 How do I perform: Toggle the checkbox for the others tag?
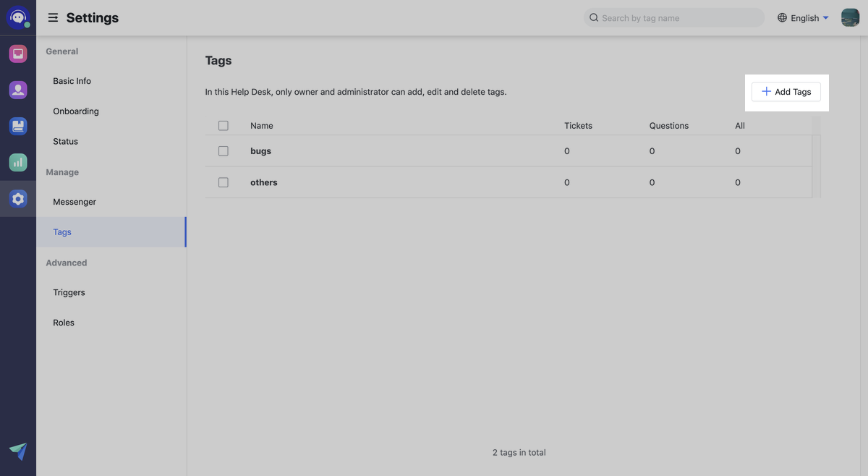point(223,182)
